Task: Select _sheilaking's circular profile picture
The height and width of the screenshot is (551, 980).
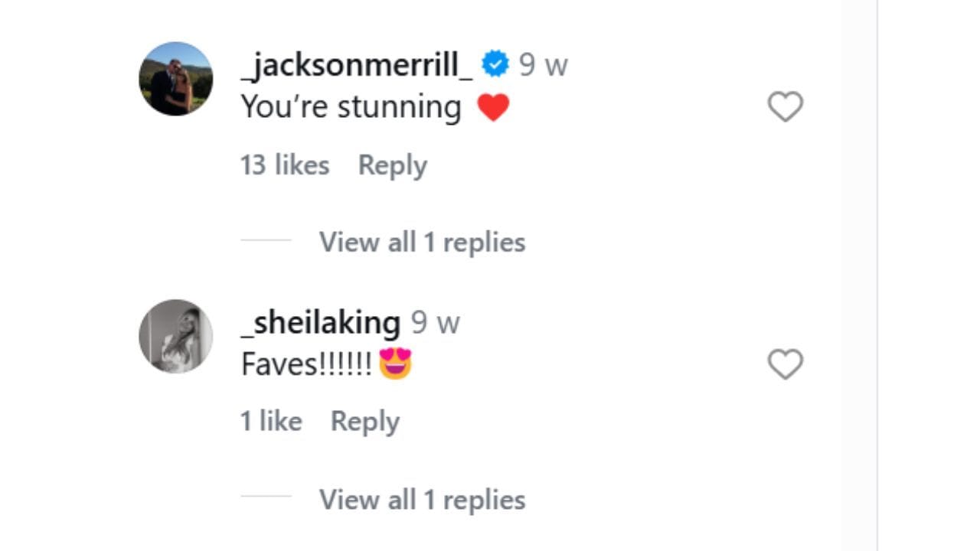Action: [175, 337]
